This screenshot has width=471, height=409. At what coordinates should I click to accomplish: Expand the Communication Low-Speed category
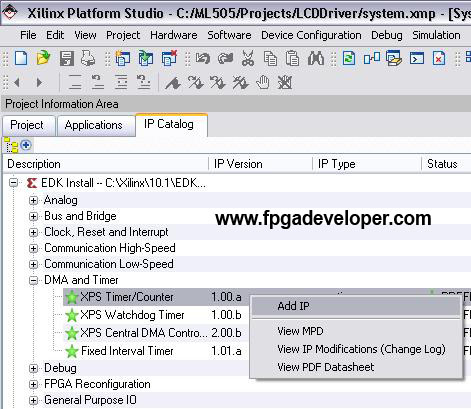(33, 264)
